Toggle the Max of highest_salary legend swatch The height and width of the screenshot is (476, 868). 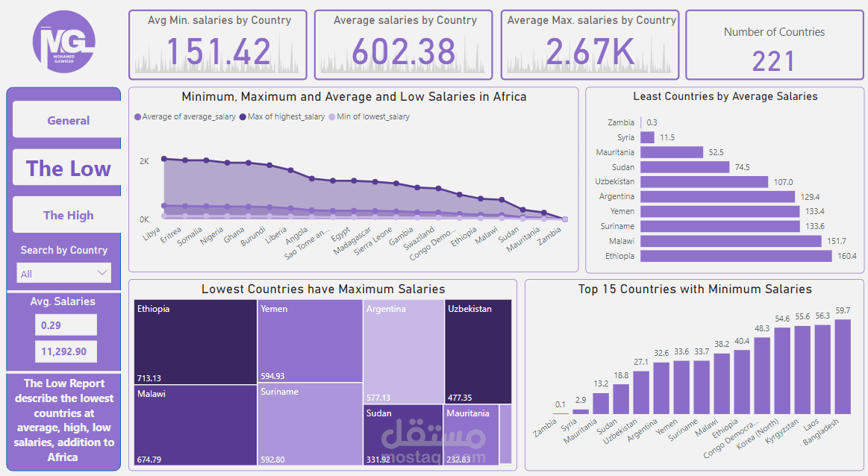(x=243, y=117)
